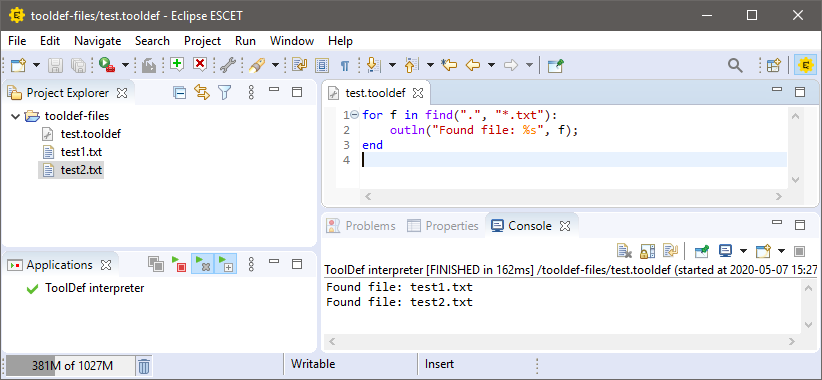Image resolution: width=822 pixels, height=380 pixels.
Task: Open the Navigate menu
Action: point(98,41)
